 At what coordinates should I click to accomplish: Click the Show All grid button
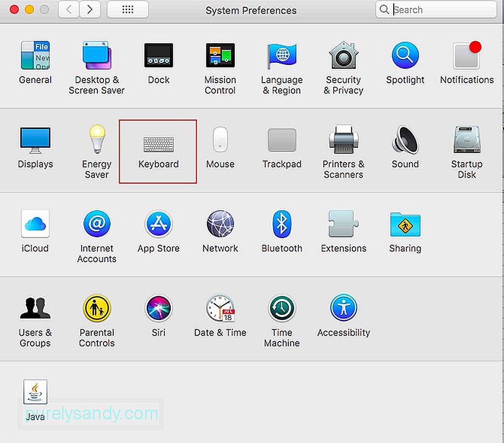[x=127, y=10]
